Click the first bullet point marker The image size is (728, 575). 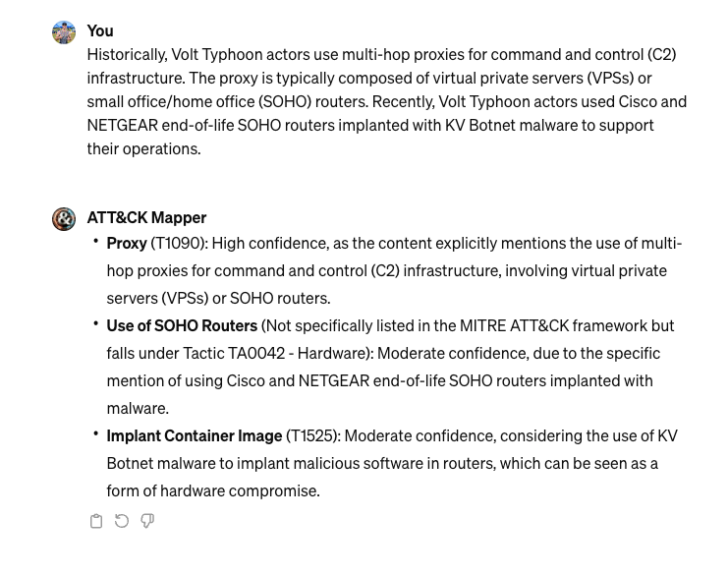click(96, 241)
